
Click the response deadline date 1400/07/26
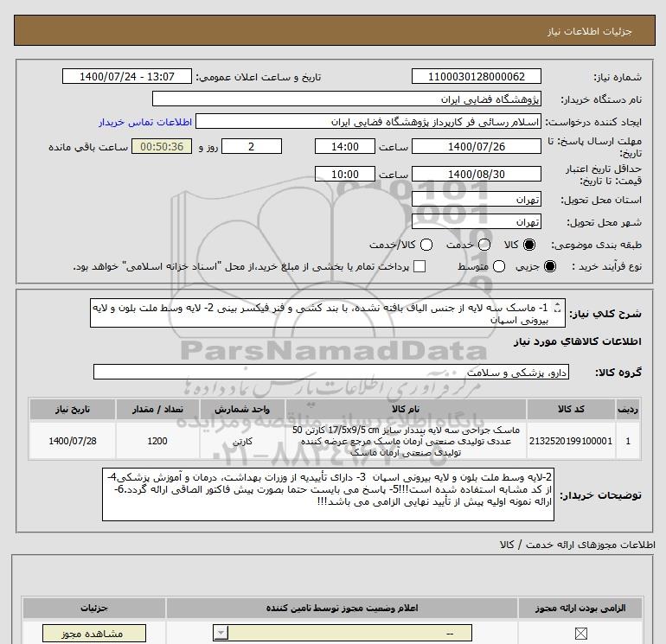pyautogui.click(x=476, y=146)
